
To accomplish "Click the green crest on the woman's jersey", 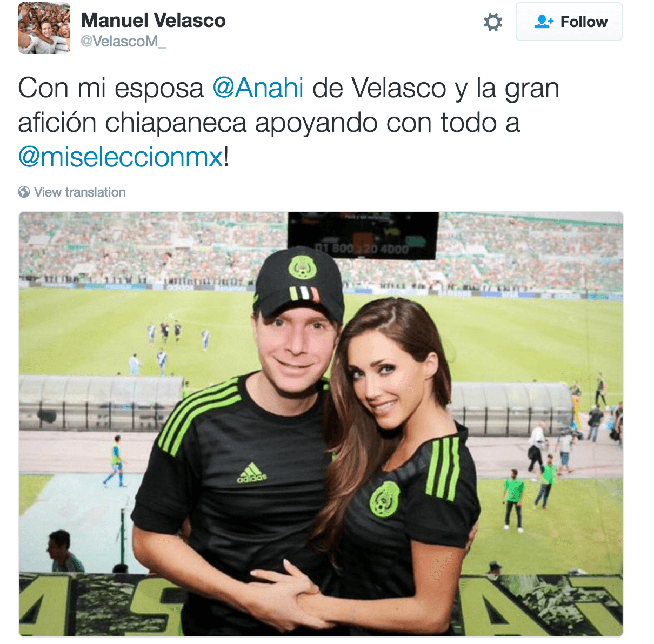I will click(x=385, y=499).
